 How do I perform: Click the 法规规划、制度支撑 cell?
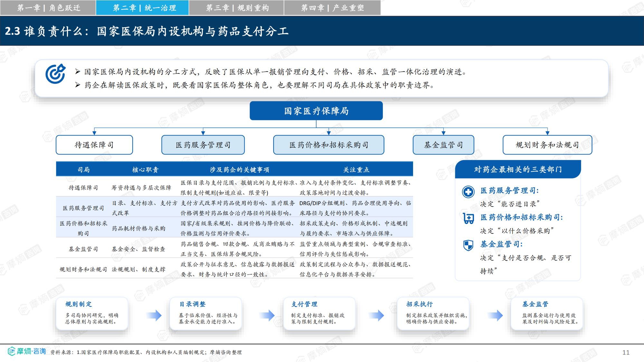click(138, 269)
